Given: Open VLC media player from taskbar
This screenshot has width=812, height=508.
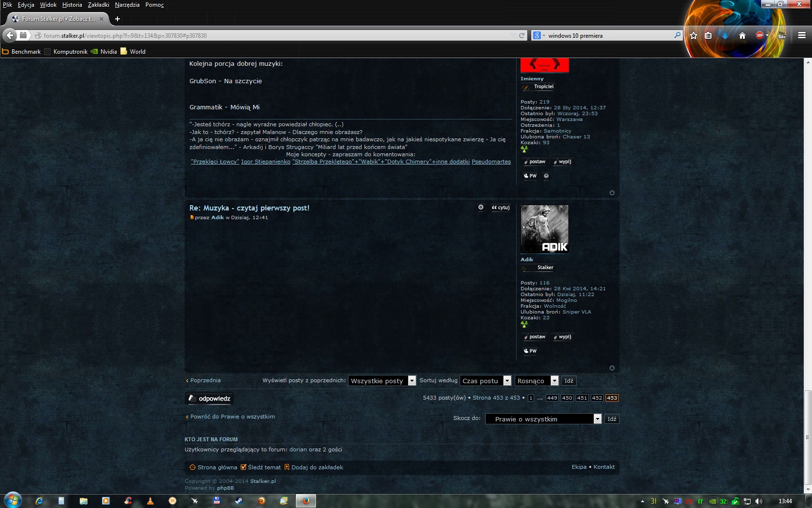Looking at the screenshot, I should [150, 501].
